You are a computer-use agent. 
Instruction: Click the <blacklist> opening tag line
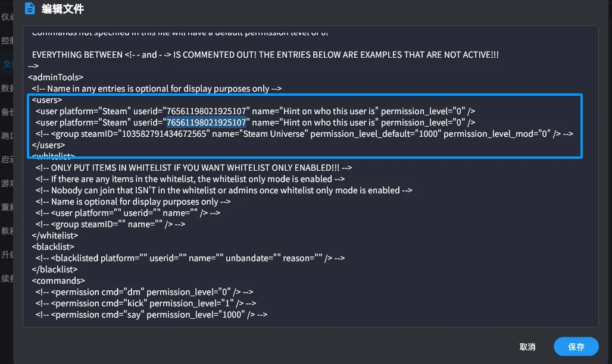pos(53,247)
